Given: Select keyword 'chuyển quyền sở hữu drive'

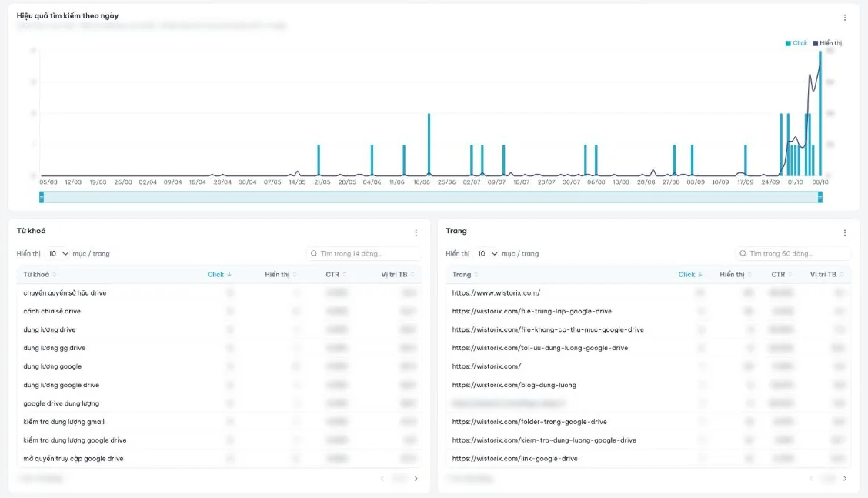Looking at the screenshot, I should [65, 292].
